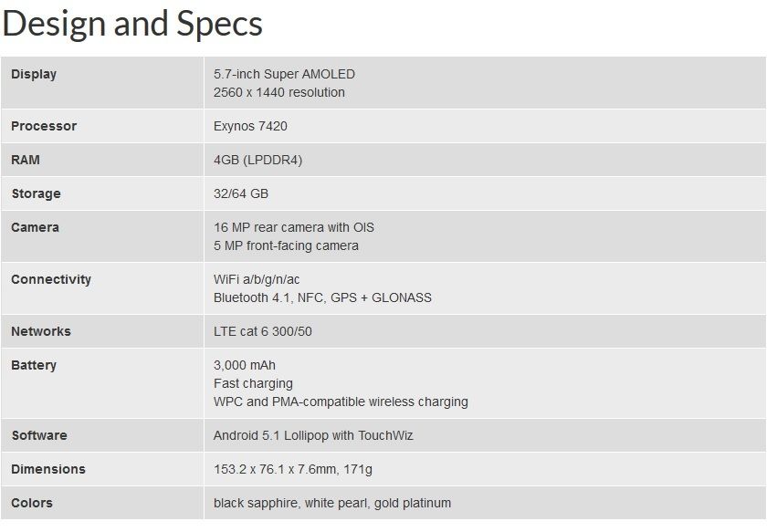Click "16 MP rear camera with OIS" text
The width and height of the screenshot is (777, 532).
point(294,227)
